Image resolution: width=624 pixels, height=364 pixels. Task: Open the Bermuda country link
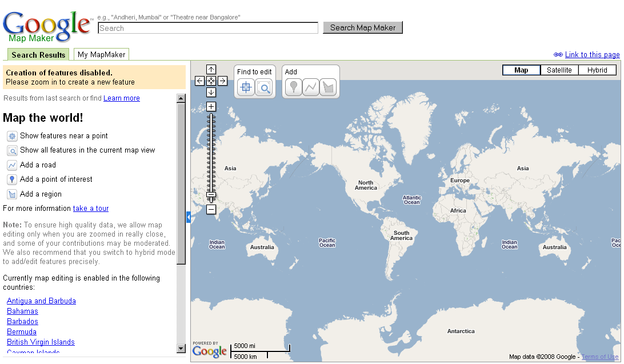tap(22, 332)
